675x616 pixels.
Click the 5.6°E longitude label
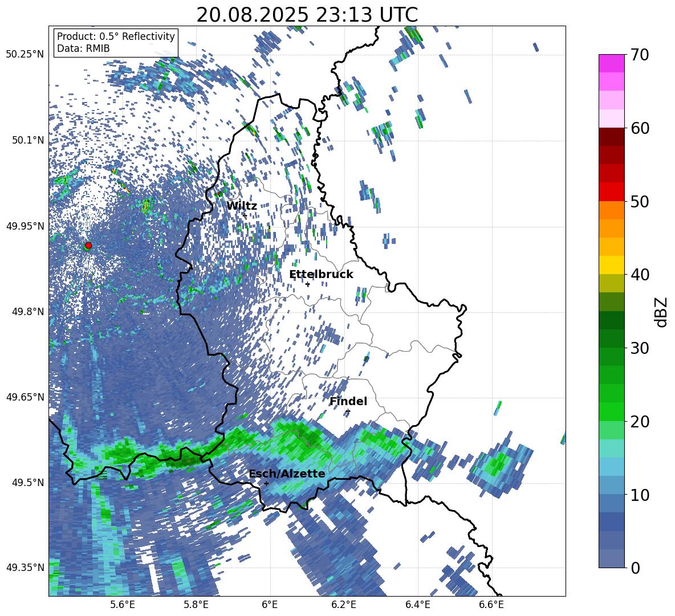tap(123, 605)
